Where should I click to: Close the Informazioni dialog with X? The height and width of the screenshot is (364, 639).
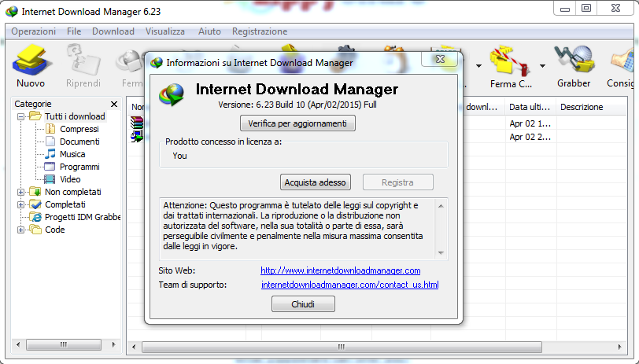440,59
